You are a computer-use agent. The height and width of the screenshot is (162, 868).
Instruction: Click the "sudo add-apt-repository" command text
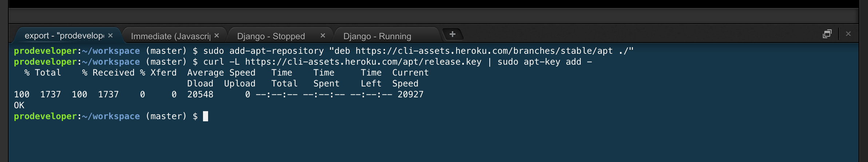(263, 51)
